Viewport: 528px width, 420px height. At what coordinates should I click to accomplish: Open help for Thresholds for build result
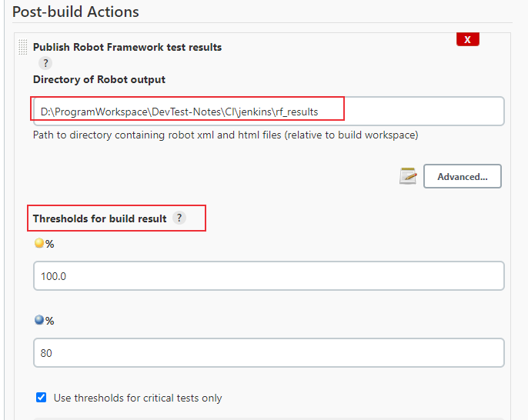[179, 218]
